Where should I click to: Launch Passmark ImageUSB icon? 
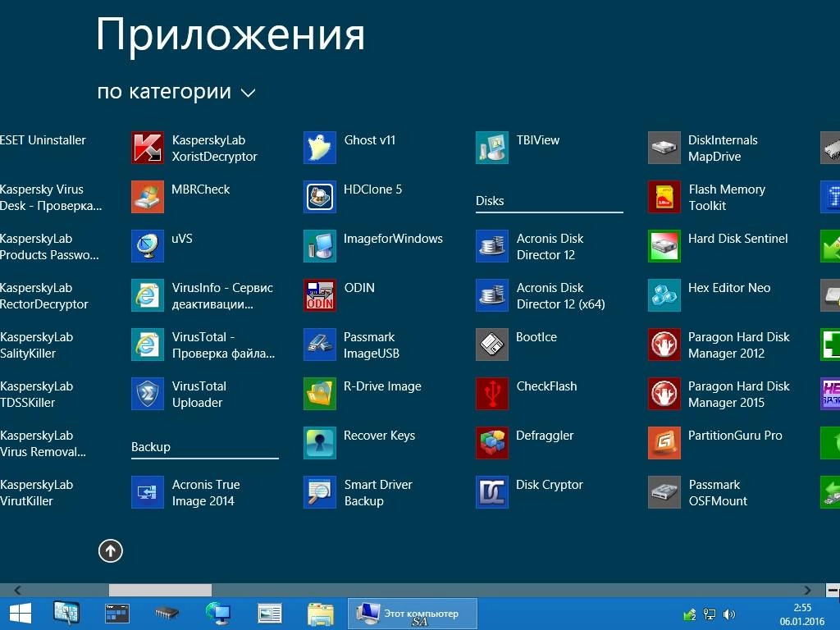(320, 345)
